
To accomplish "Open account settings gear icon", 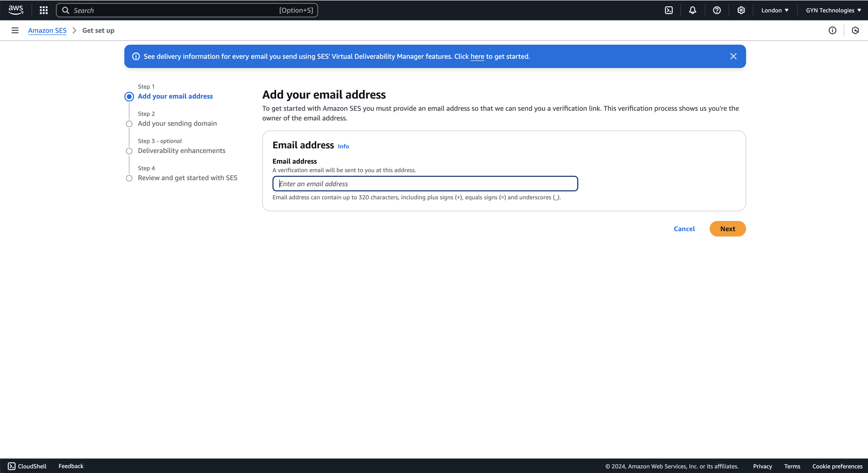I will pos(741,10).
